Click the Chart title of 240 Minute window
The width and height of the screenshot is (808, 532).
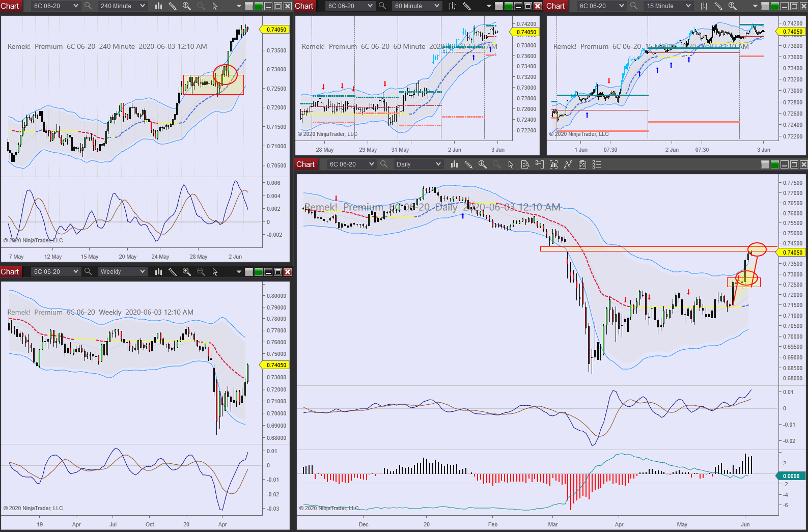pyautogui.click(x=10, y=6)
